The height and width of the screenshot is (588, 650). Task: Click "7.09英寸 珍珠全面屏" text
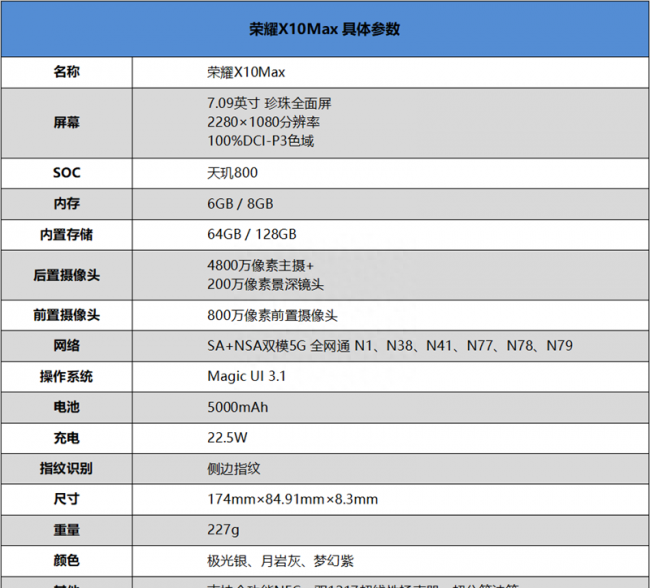[x=269, y=103]
